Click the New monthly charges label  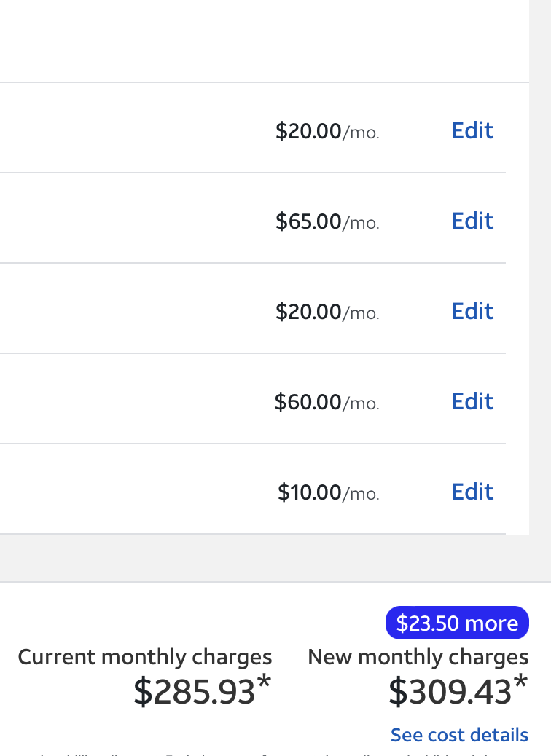pos(418,657)
